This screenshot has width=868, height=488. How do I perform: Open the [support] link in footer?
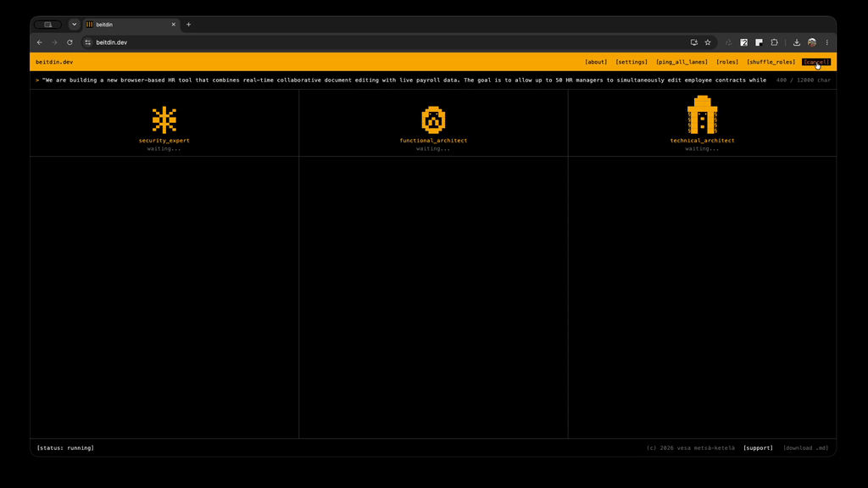coord(759,448)
